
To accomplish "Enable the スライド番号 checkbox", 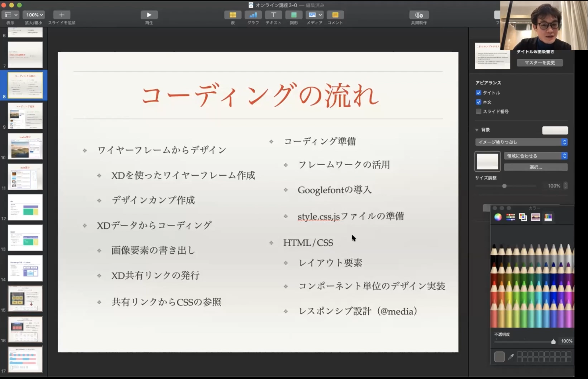I will 478,112.
